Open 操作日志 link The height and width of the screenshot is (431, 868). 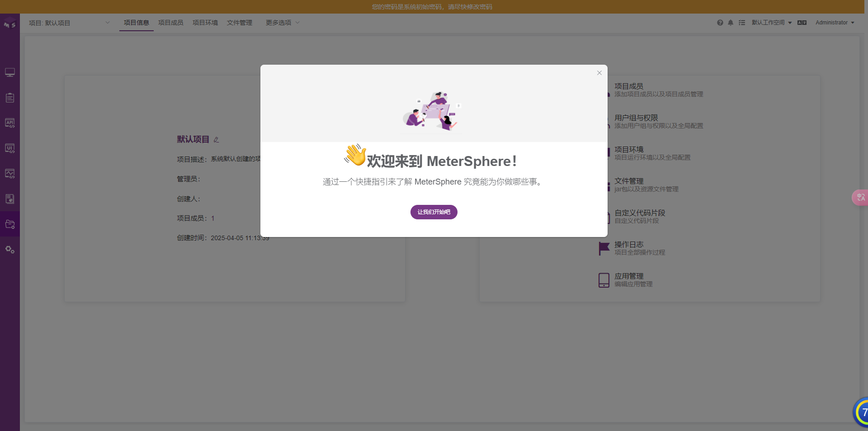point(629,244)
